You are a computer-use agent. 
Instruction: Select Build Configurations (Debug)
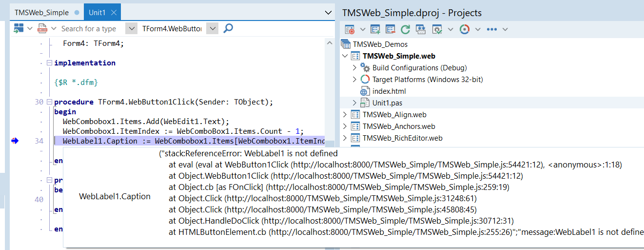(x=420, y=67)
